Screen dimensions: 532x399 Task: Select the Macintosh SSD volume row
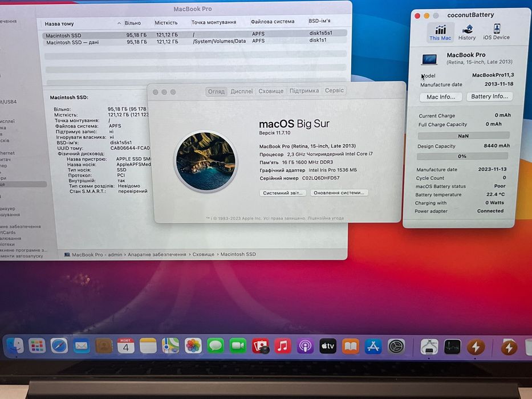point(194,34)
